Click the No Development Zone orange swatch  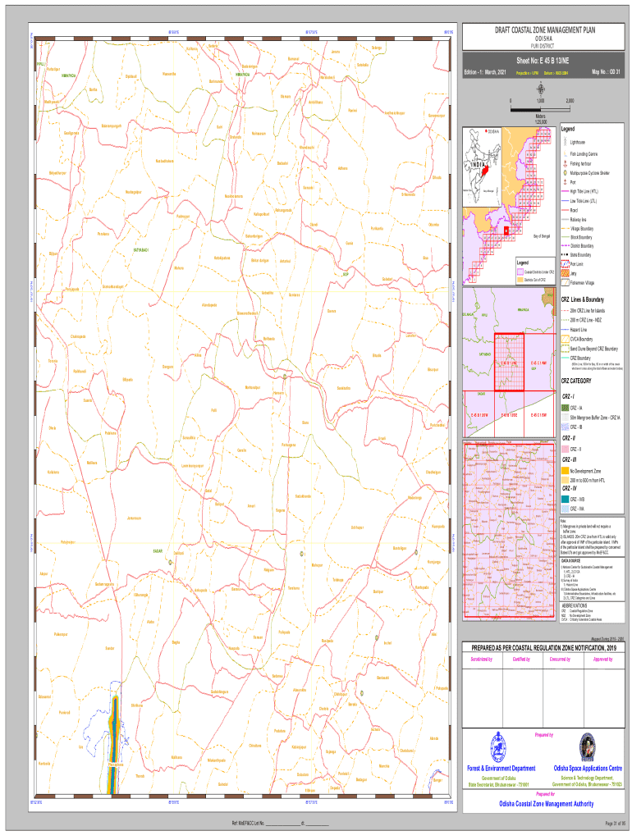click(x=564, y=471)
